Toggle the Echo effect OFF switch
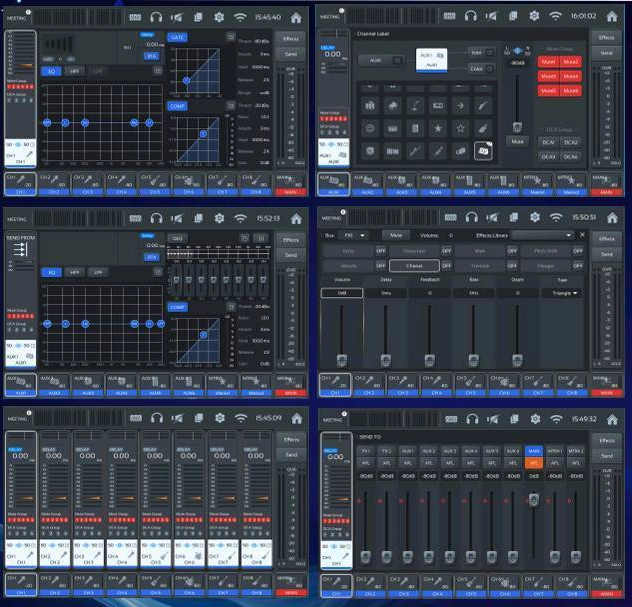 tap(380, 250)
